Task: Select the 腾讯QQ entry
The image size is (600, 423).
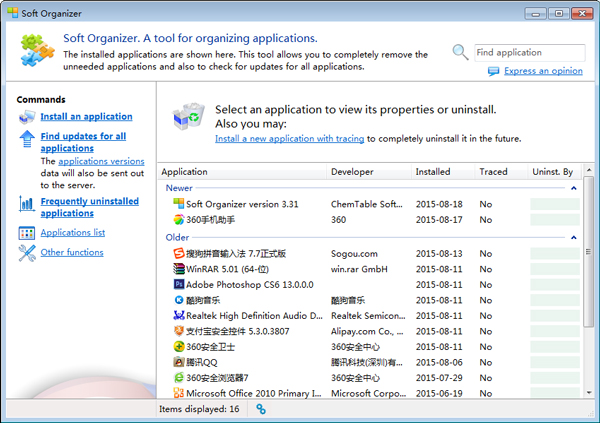Action: coord(370,362)
